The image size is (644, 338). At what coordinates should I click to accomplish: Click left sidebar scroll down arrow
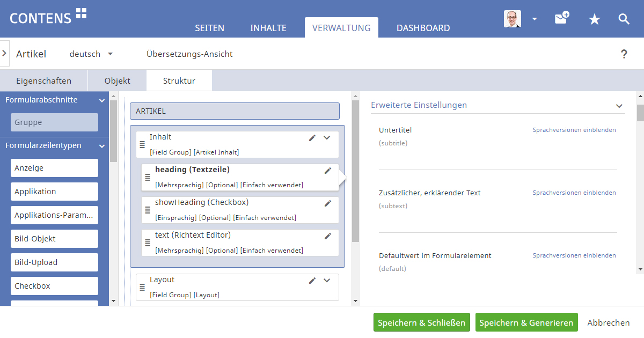[113, 302]
